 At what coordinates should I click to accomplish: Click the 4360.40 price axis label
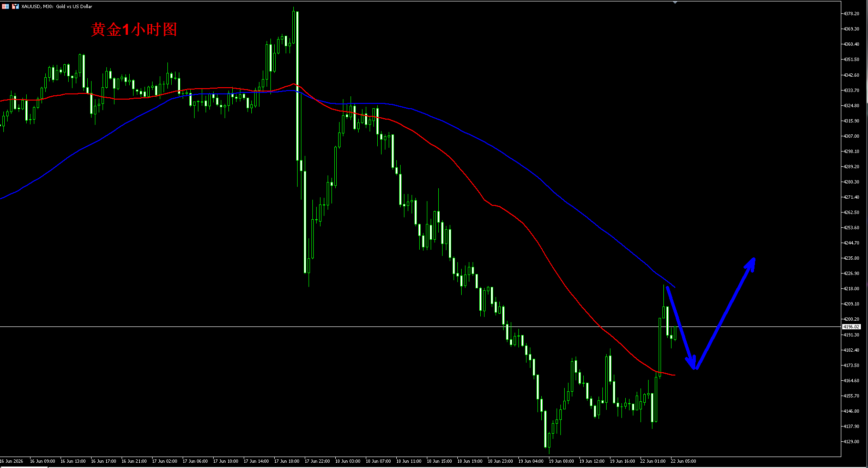click(851, 44)
